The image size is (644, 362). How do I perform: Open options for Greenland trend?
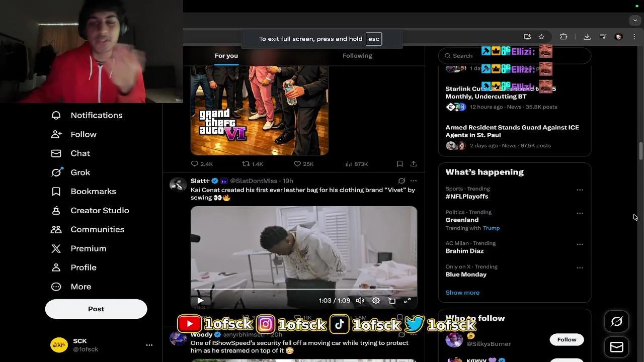[x=580, y=214]
